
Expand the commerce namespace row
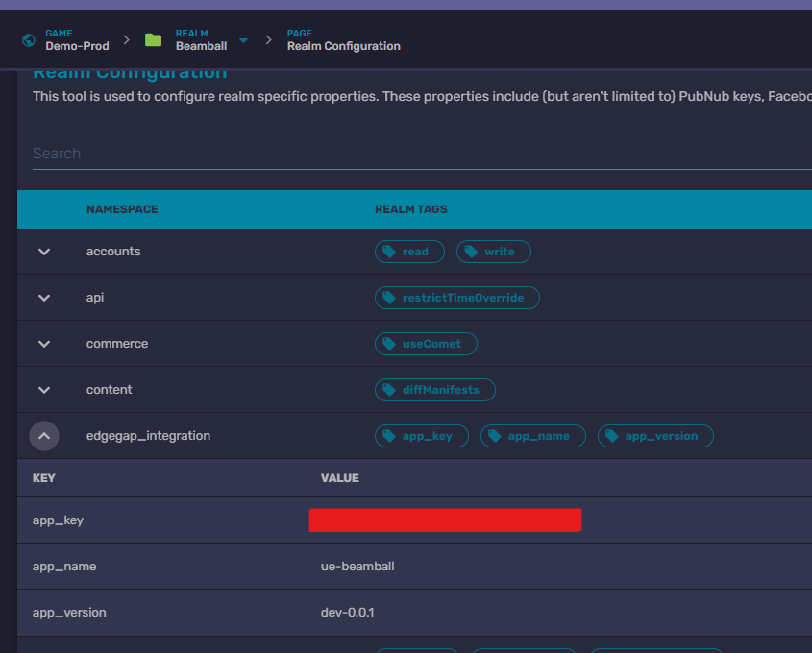click(x=44, y=344)
